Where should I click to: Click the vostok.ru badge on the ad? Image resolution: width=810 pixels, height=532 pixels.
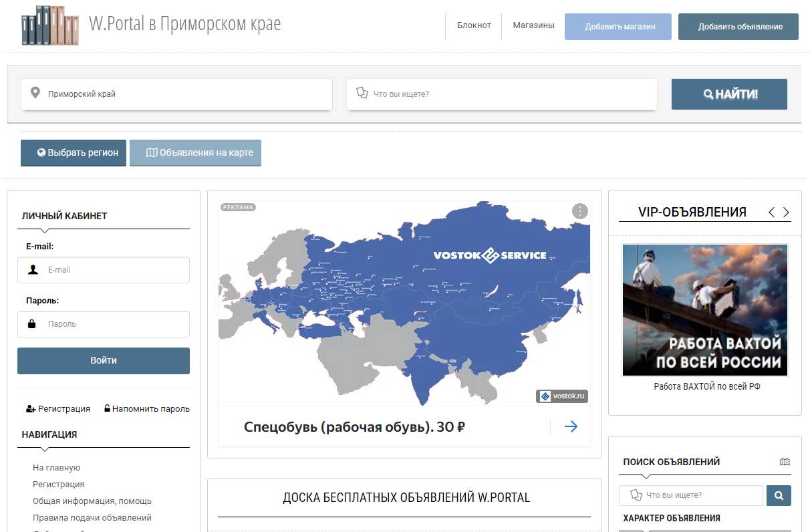[x=562, y=396]
